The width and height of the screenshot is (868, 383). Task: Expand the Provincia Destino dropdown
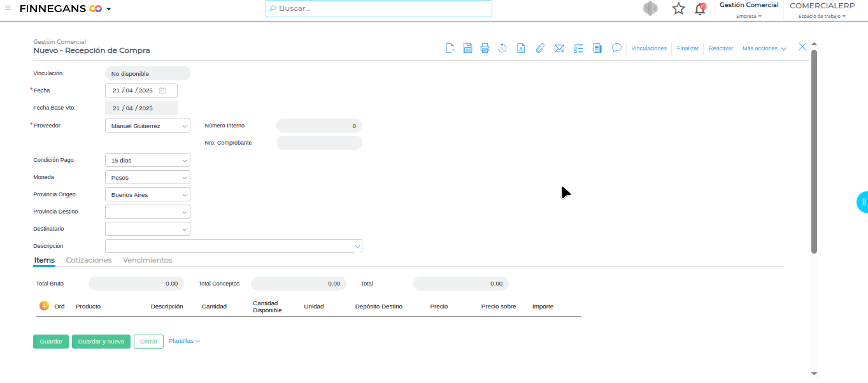pyautogui.click(x=147, y=212)
